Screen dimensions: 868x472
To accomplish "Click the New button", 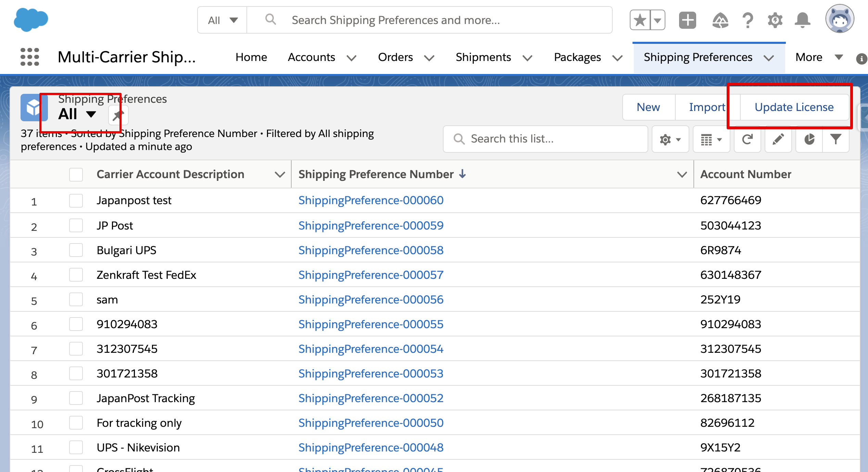I will pos(648,107).
